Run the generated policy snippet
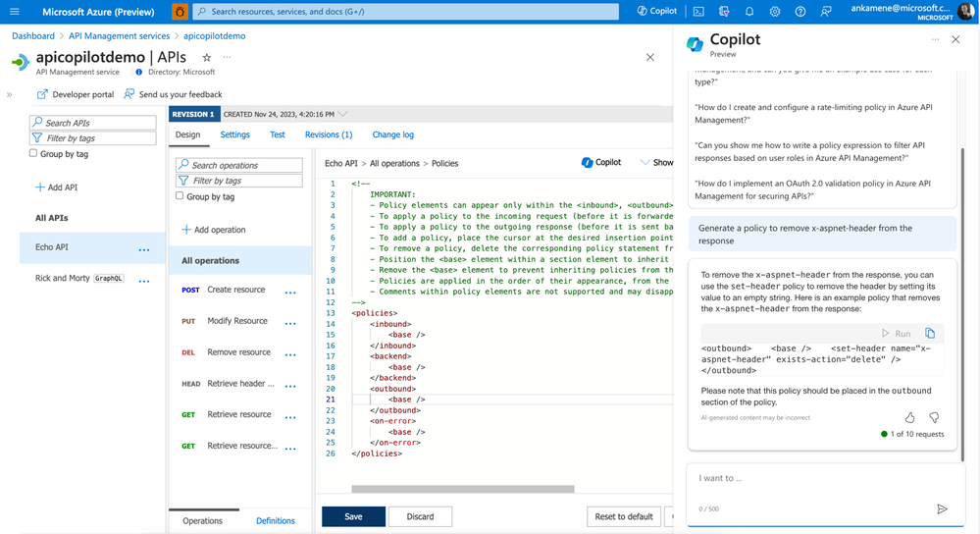The image size is (980, 534). coord(897,334)
